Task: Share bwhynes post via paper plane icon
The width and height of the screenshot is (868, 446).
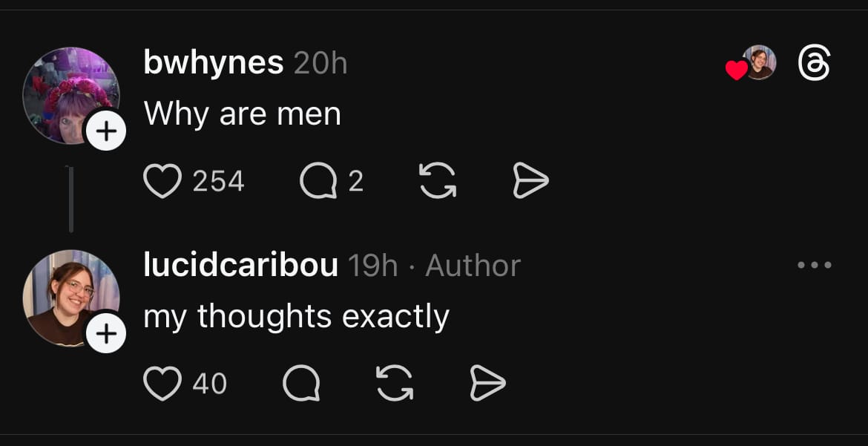Action: (x=530, y=180)
